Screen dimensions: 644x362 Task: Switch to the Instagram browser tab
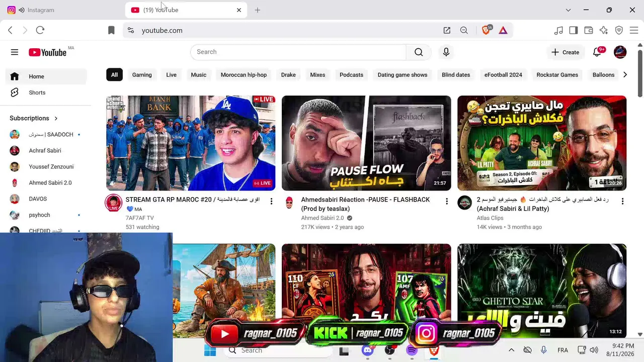pyautogui.click(x=63, y=10)
